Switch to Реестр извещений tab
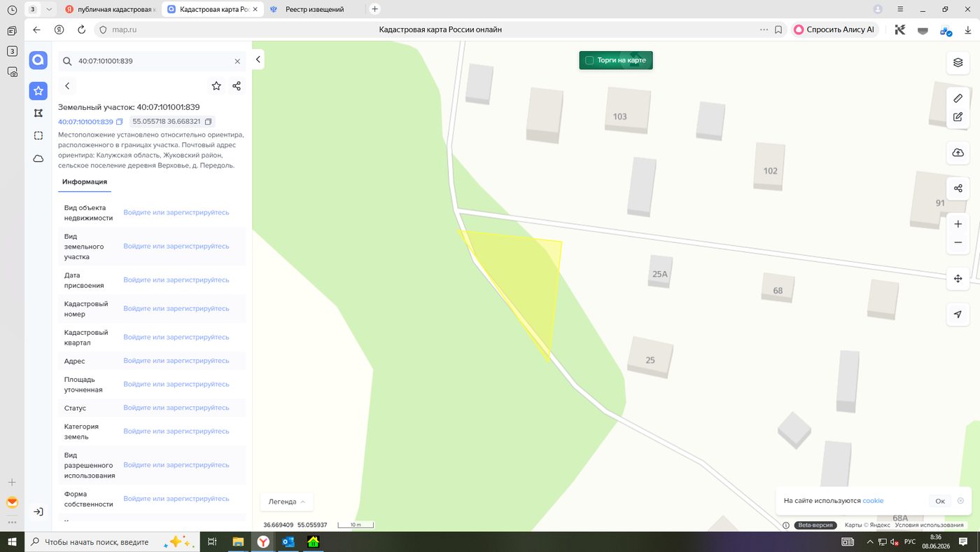Image resolution: width=980 pixels, height=552 pixels. tap(316, 9)
